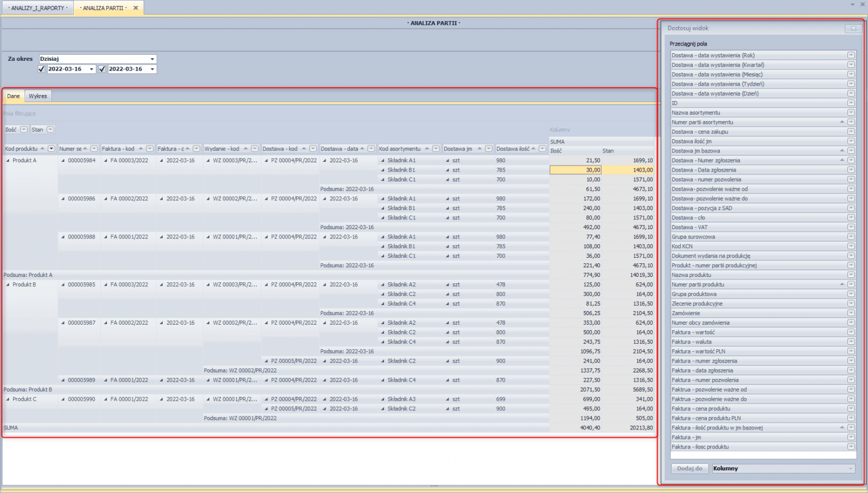Click highlighted Ilość cell 30,00
868x493 pixels.
[x=576, y=170]
